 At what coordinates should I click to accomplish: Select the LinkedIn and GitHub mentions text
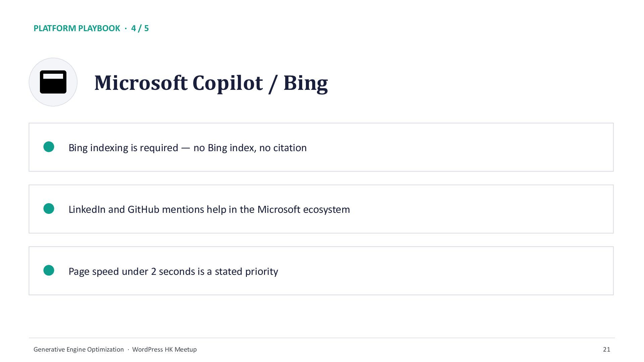pos(209,209)
